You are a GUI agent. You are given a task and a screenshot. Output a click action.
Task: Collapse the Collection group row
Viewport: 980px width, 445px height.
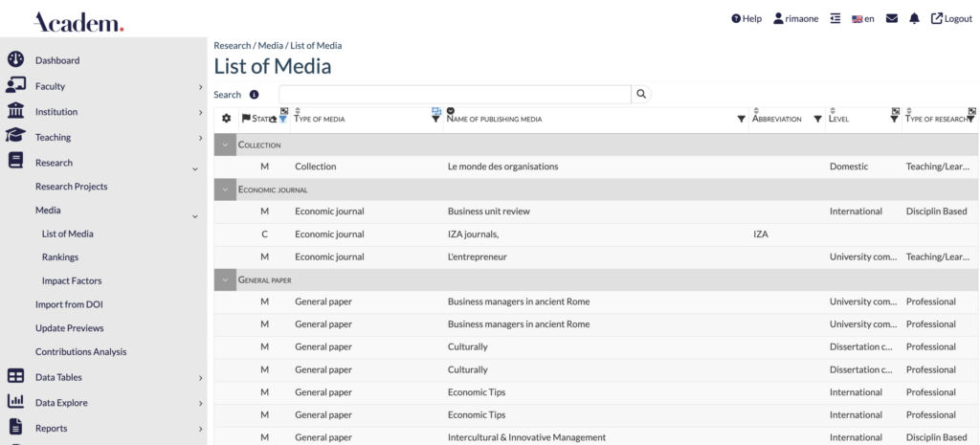(x=226, y=145)
